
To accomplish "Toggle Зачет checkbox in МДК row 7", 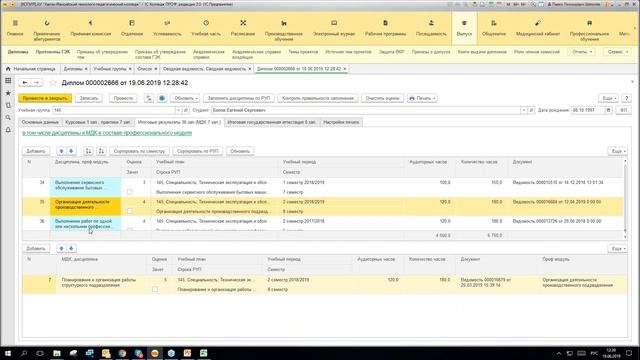I will coord(155,289).
